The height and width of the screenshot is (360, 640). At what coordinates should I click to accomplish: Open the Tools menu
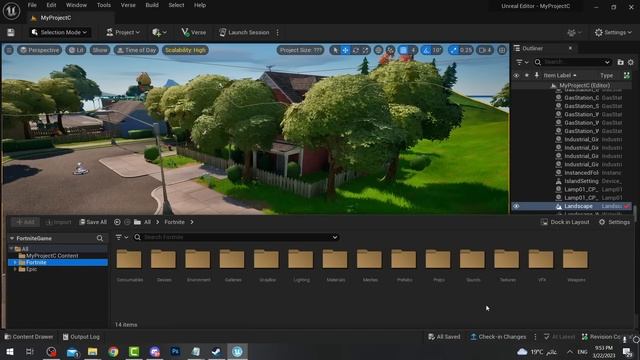point(104,5)
